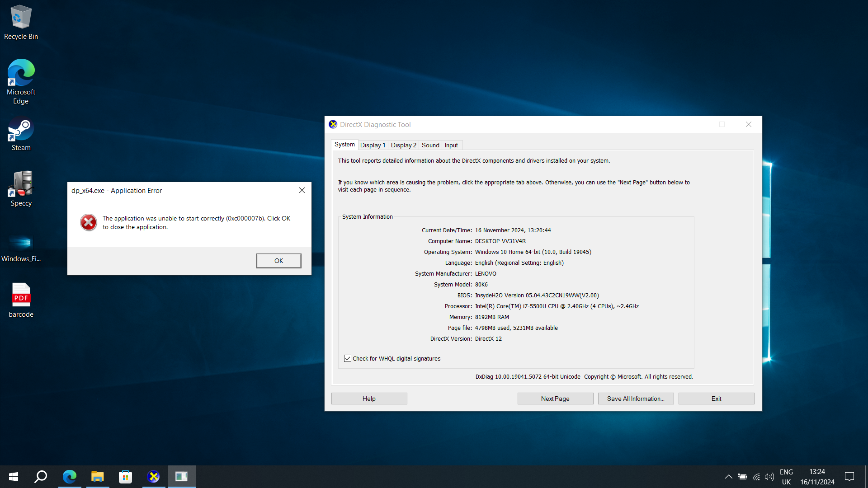
Task: Switch to the Sound tab
Action: coord(430,145)
